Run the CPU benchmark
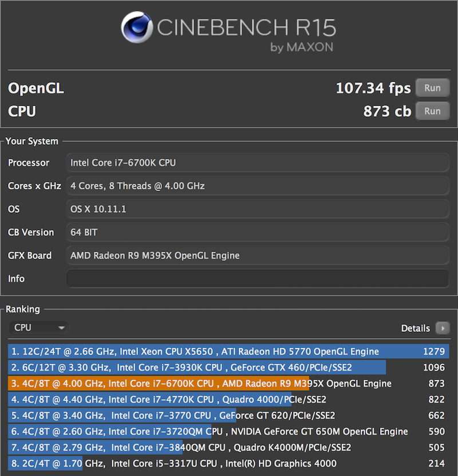This screenshot has width=458, height=476. pyautogui.click(x=432, y=111)
